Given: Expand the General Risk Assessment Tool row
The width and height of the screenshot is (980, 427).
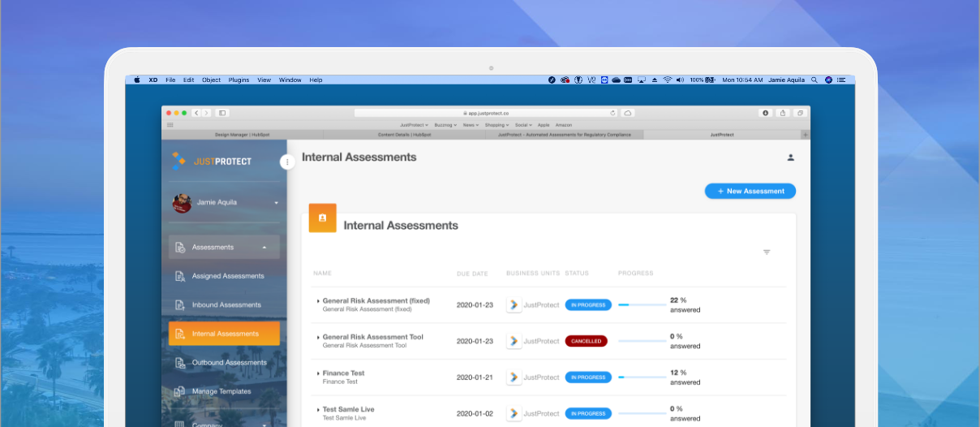Looking at the screenshot, I should pos(318,338).
